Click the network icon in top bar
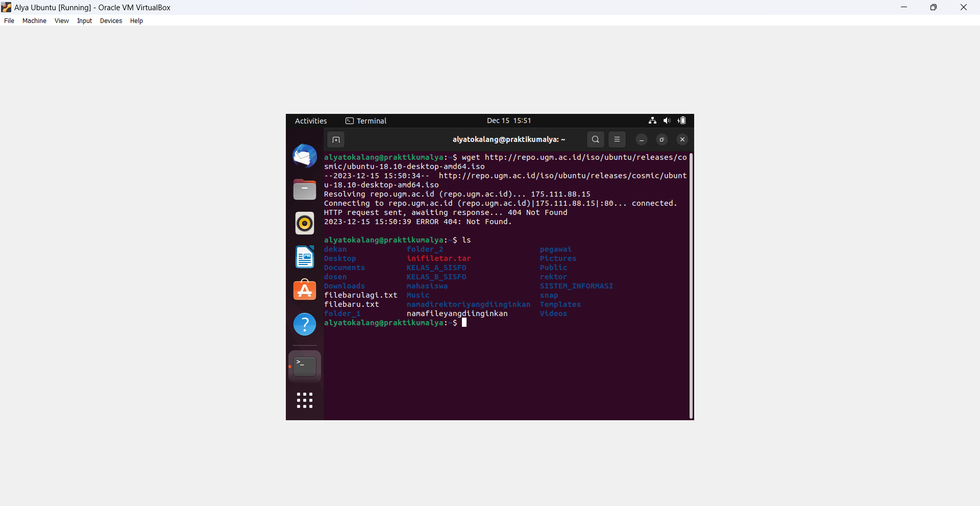Screen dimensions: 980x506 (652, 121)
